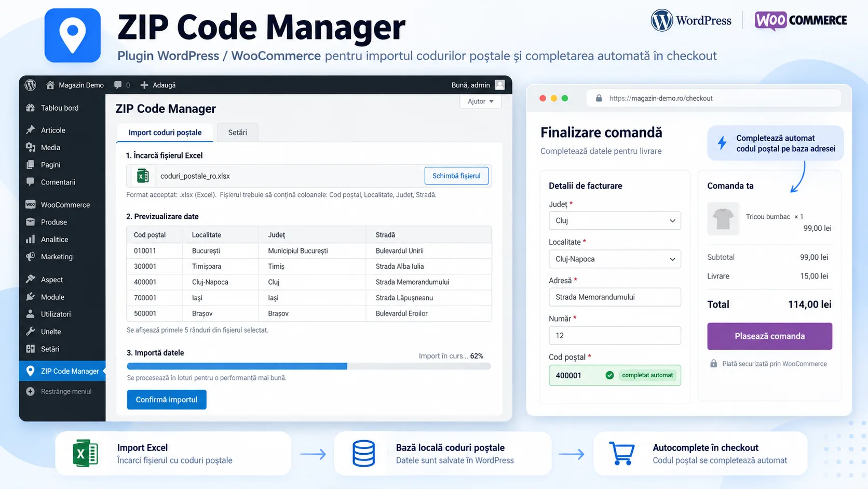This screenshot has height=489, width=868.
Task: Click the sidebar Setări icon
Action: pos(31,349)
